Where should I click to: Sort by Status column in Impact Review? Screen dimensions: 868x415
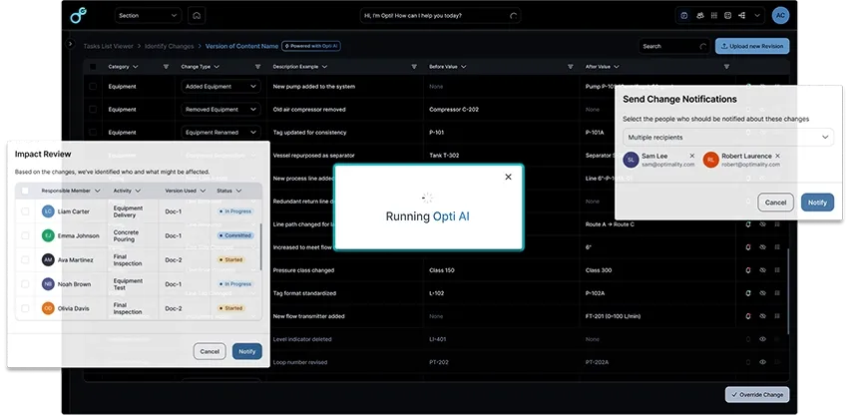click(229, 191)
